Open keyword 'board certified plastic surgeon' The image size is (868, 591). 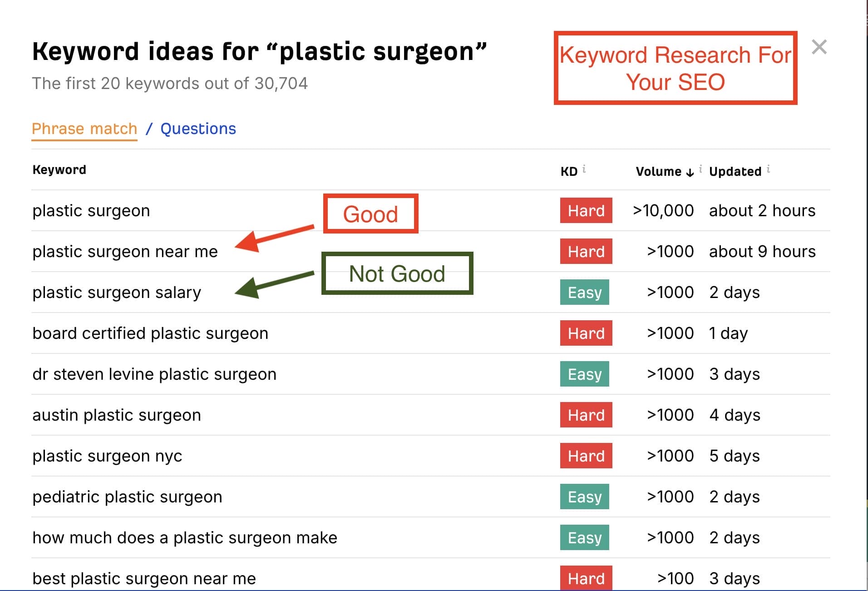(x=150, y=333)
